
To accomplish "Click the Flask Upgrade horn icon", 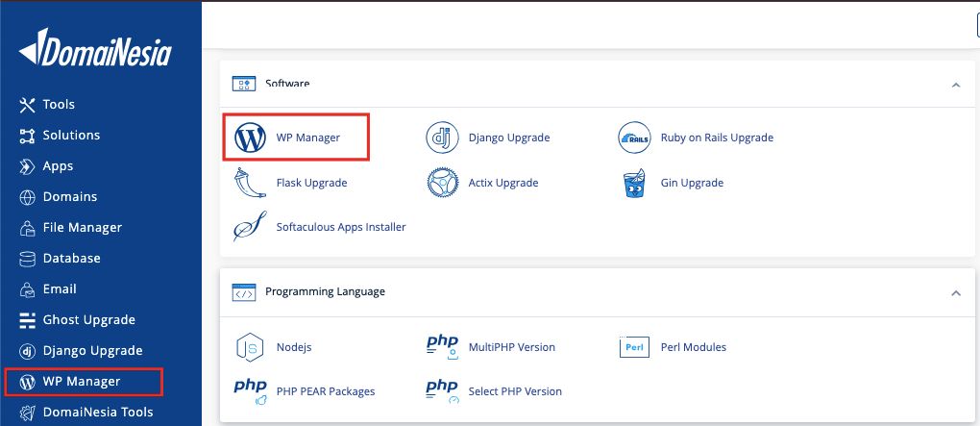I will click(249, 184).
